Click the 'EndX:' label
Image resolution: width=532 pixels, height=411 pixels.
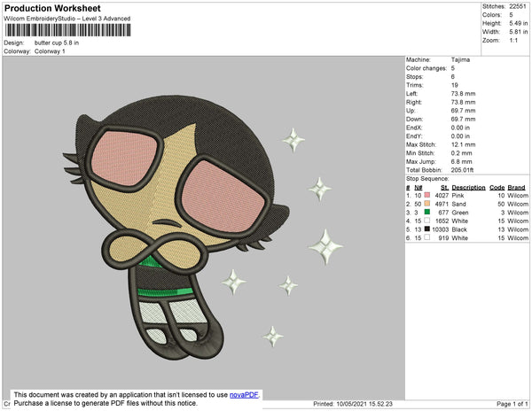point(414,128)
